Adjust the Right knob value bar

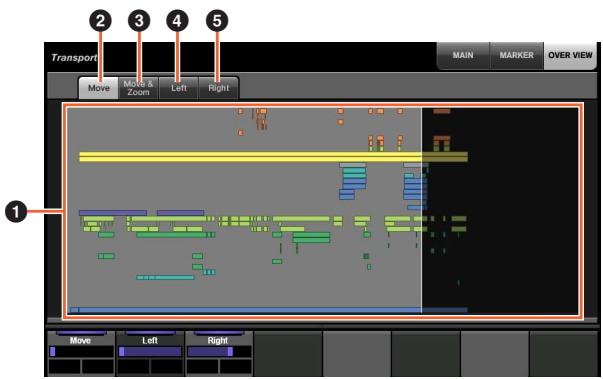coord(219,352)
